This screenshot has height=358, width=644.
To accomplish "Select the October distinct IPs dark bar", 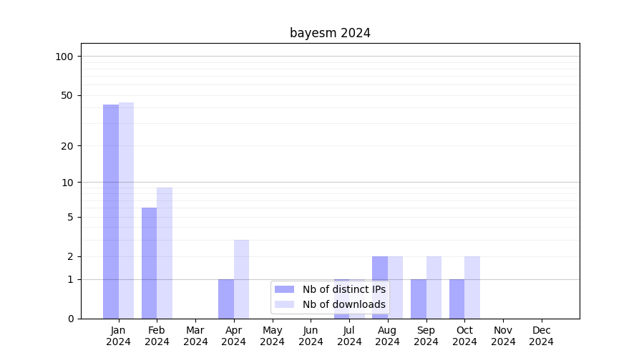I will 457,299.
